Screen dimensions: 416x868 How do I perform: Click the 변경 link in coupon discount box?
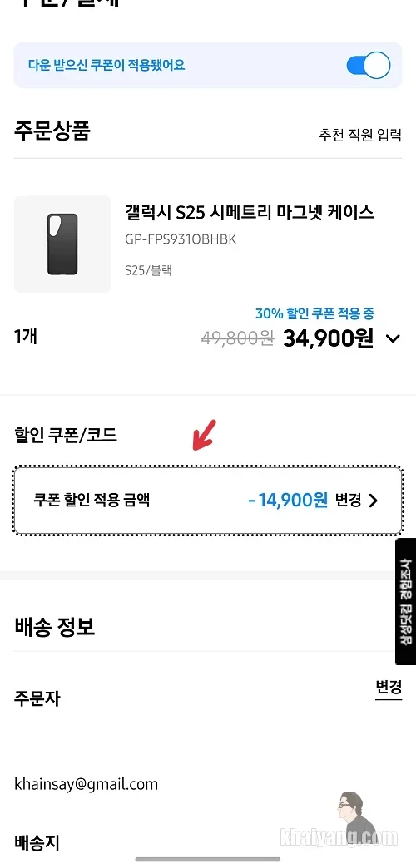349,501
